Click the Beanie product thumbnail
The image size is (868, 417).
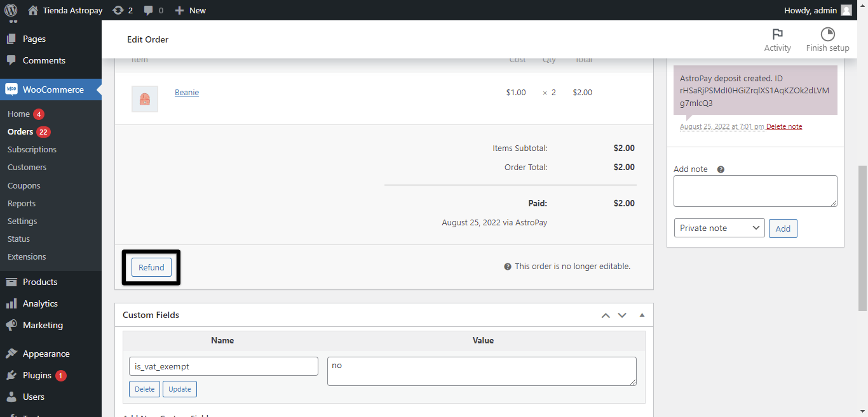pyautogui.click(x=145, y=99)
